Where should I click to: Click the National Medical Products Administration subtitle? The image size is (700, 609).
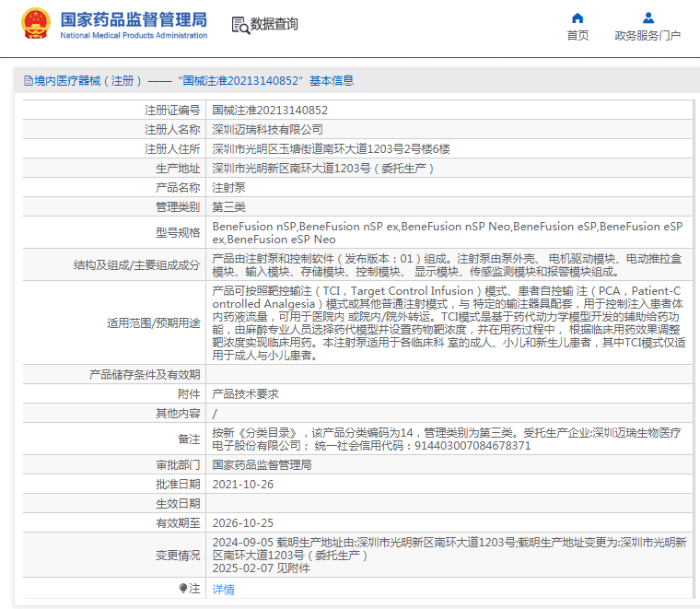click(x=134, y=36)
